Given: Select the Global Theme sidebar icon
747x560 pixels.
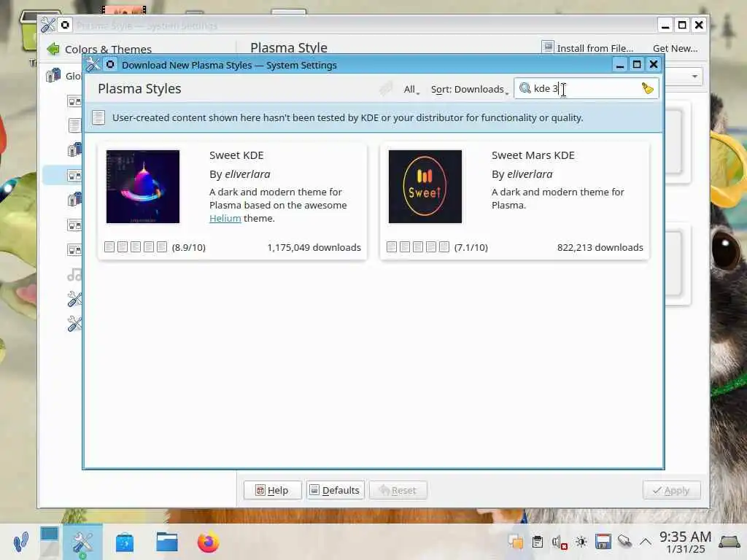Looking at the screenshot, I should tap(53, 75).
